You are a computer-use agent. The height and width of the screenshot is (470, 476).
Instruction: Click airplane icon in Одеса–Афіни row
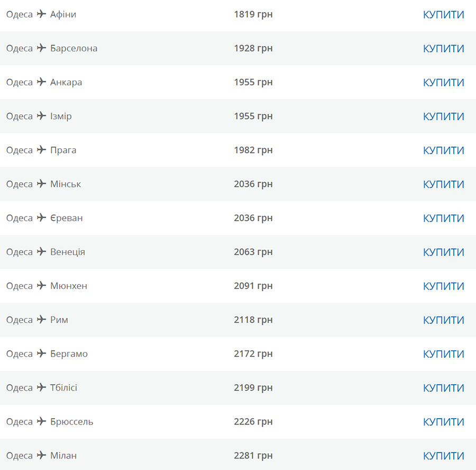tap(41, 14)
